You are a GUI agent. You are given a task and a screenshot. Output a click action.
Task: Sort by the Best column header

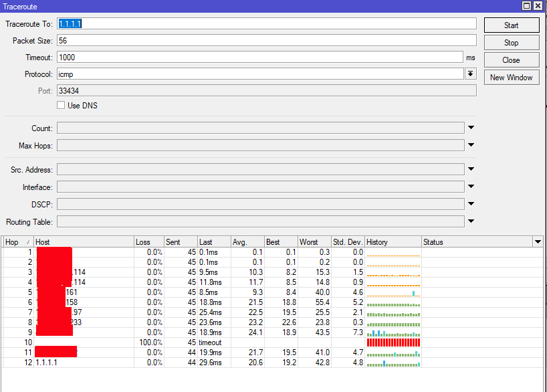click(x=281, y=242)
